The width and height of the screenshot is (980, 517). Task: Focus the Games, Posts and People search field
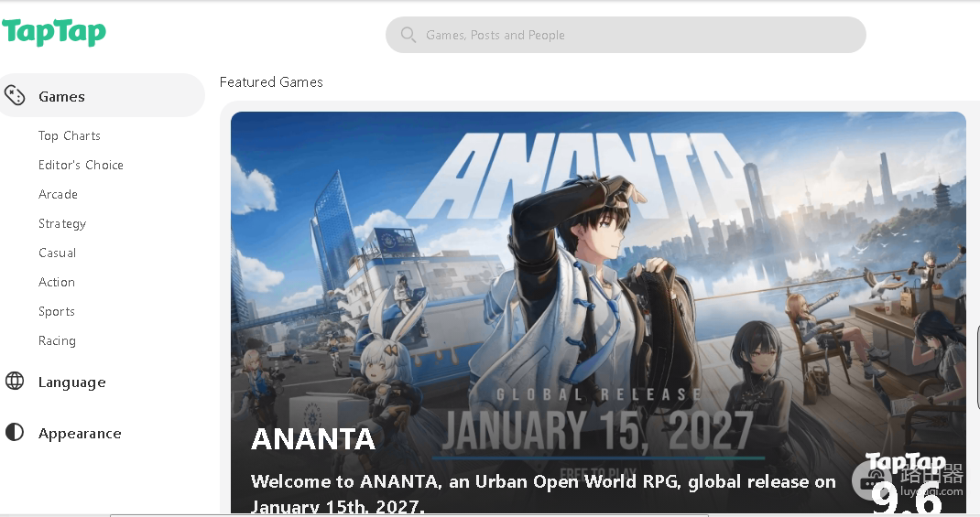[626, 35]
